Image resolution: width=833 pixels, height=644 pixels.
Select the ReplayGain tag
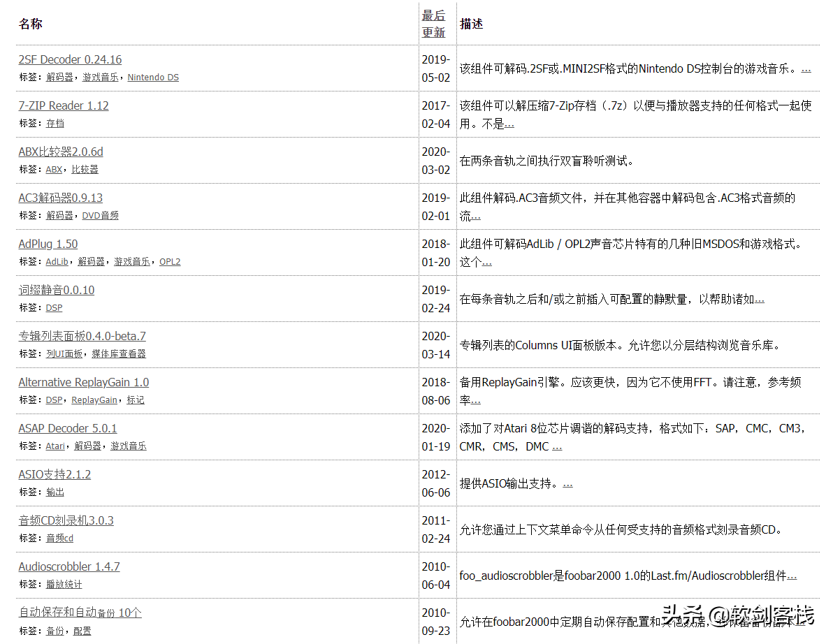pos(94,400)
